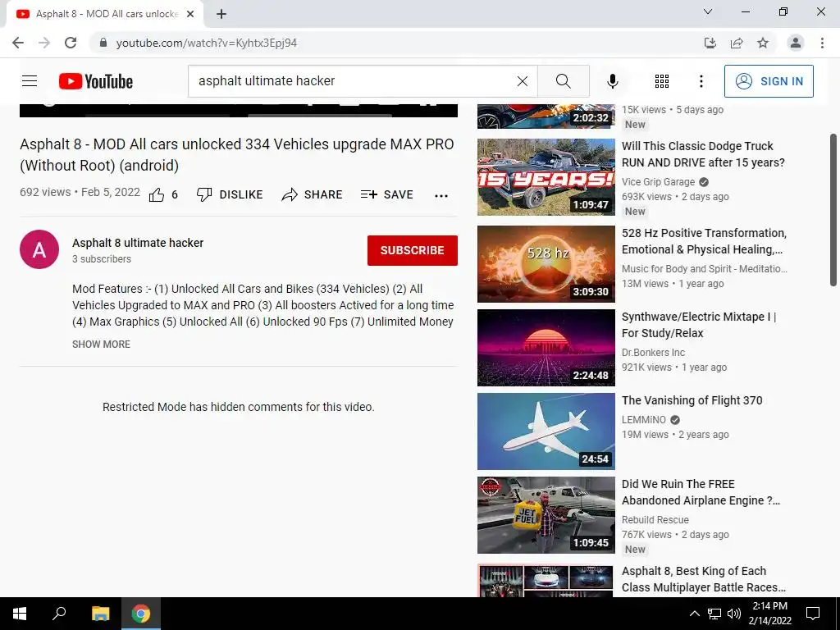Go to YouTube home via logo
Image resolution: width=840 pixels, height=630 pixels.
95,81
